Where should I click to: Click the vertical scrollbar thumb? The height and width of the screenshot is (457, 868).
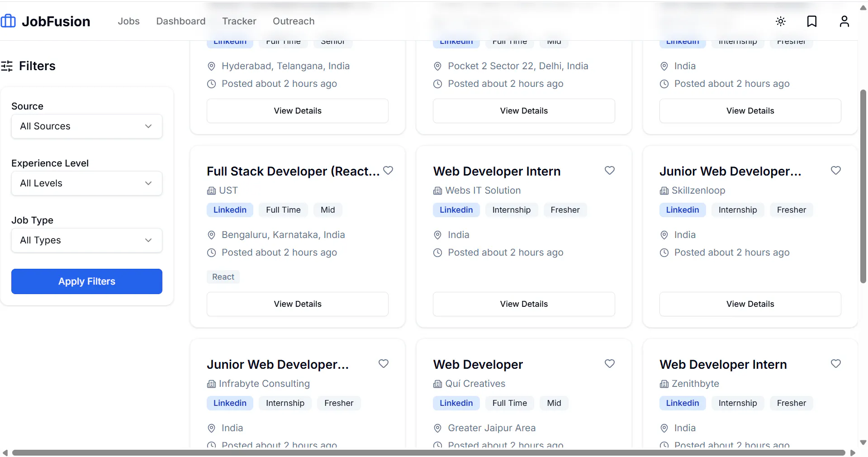(863, 186)
